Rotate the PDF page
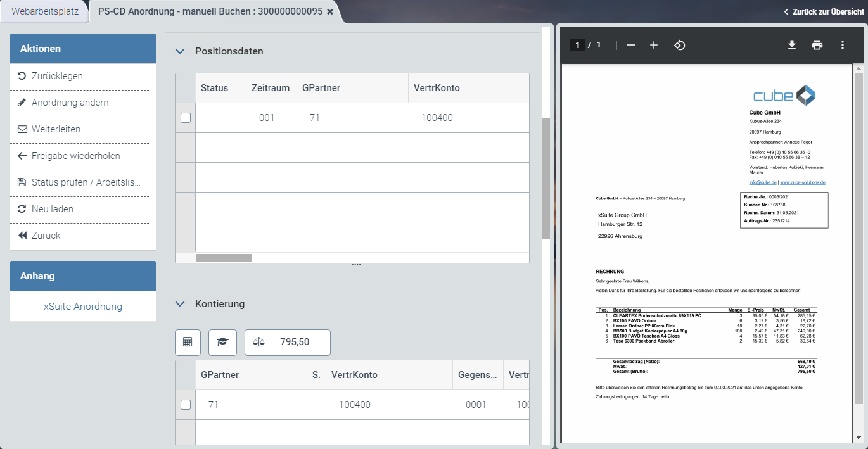868x449 pixels. coord(679,45)
